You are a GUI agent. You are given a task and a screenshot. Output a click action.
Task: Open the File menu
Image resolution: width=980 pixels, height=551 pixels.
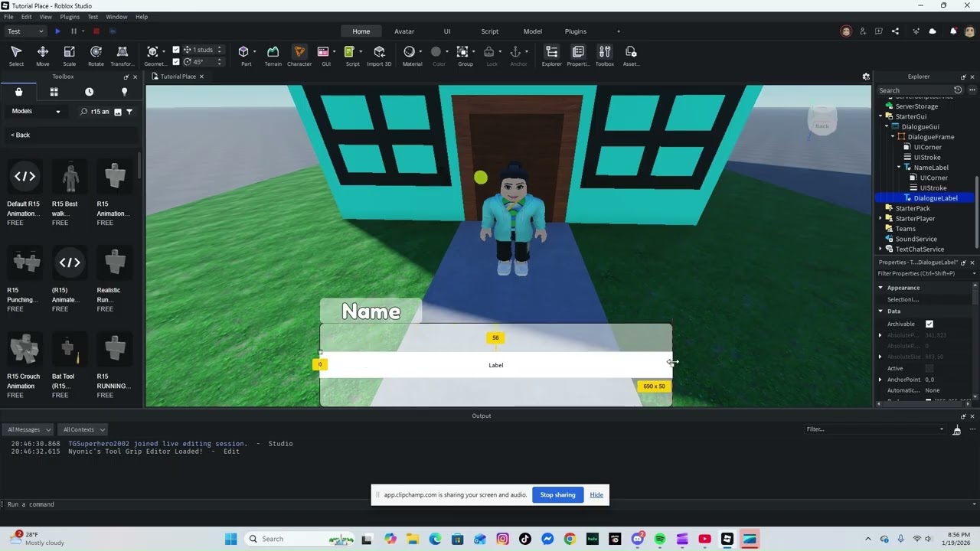click(9, 17)
